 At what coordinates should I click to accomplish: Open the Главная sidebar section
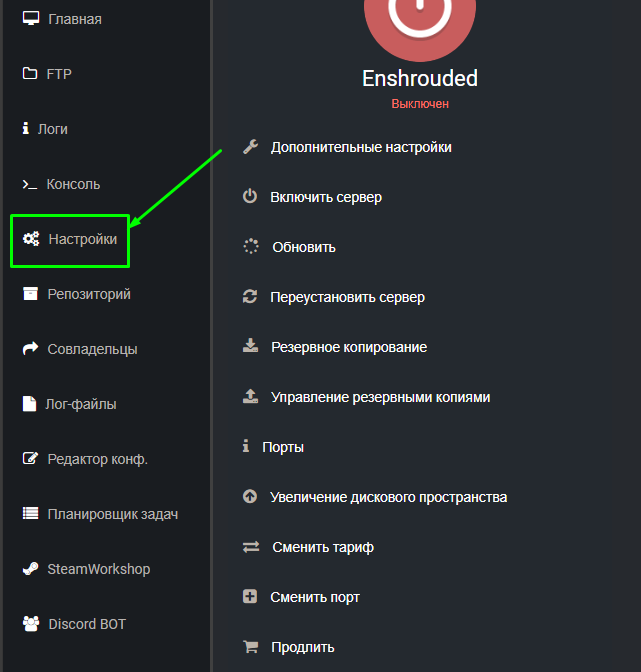[x=74, y=19]
